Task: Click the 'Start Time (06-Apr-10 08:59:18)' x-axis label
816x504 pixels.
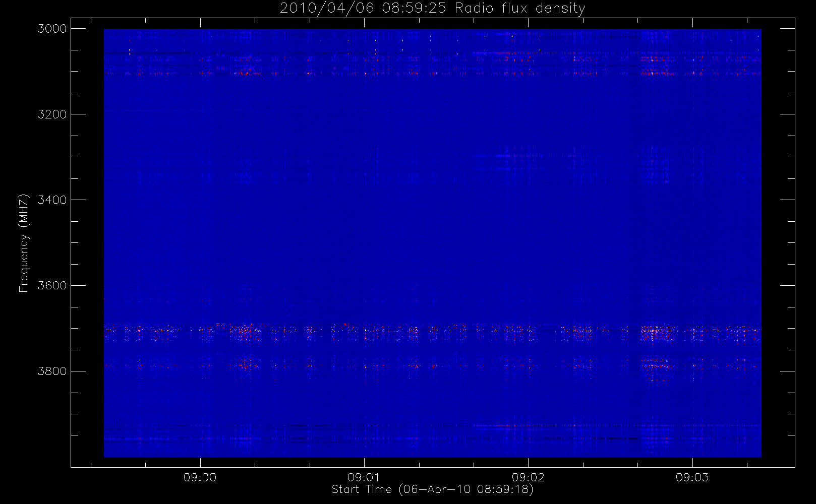Action: tap(432, 489)
